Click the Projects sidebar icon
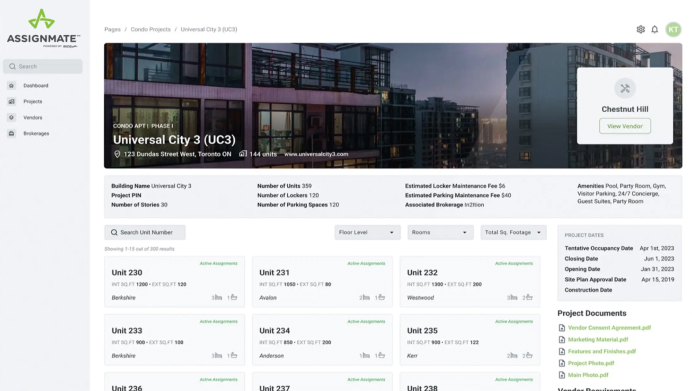Screen dimensions: 692x391 point(11,102)
